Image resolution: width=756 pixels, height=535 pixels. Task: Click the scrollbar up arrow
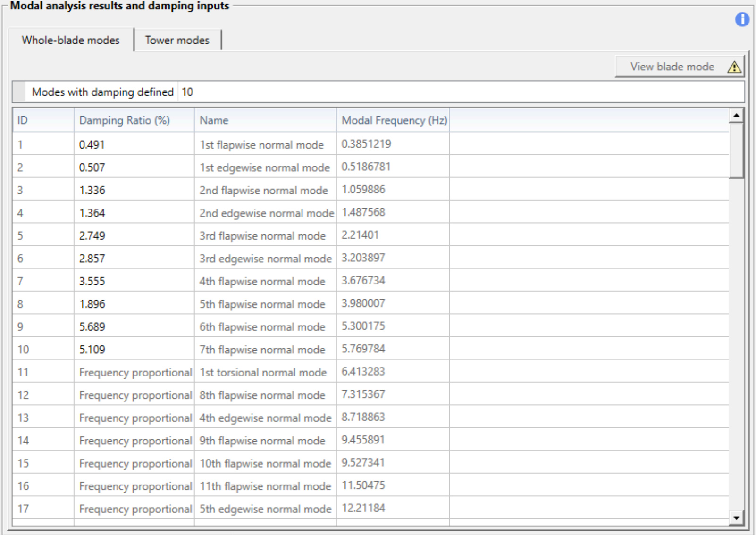(x=736, y=115)
